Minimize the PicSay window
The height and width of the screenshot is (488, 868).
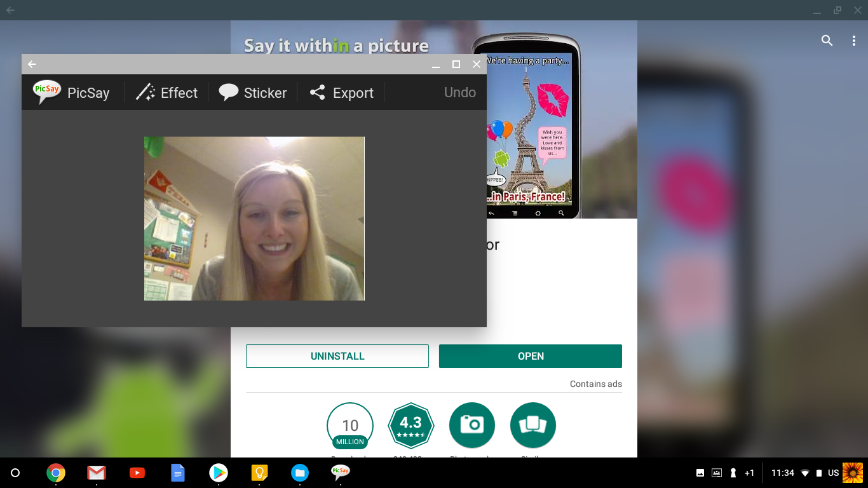click(x=436, y=64)
